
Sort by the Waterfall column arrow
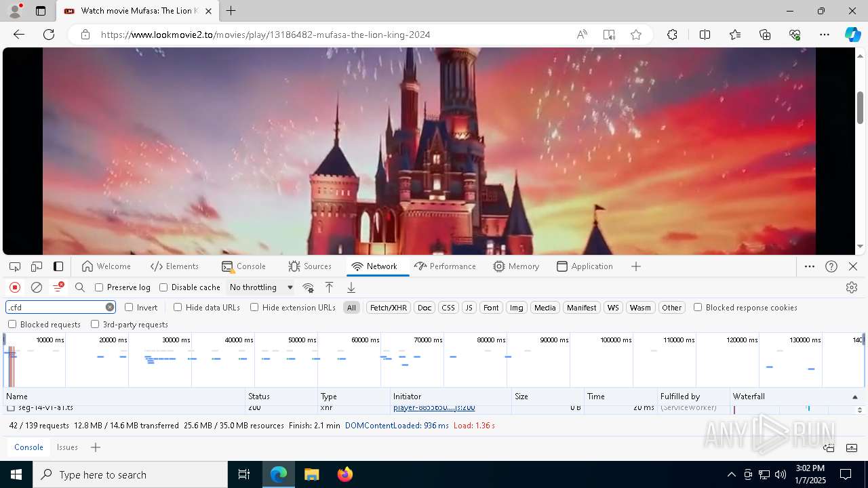854,396
